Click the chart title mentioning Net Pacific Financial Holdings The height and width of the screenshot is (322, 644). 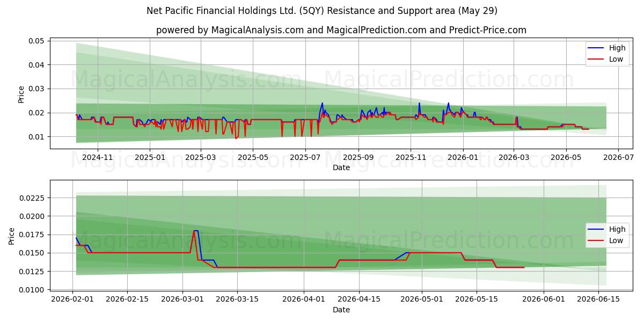click(322, 11)
